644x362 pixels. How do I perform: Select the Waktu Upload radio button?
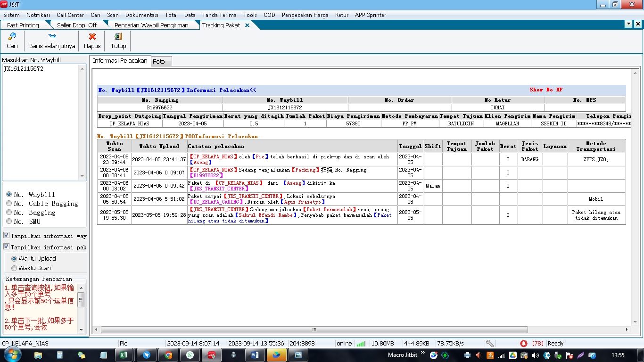(x=14, y=258)
